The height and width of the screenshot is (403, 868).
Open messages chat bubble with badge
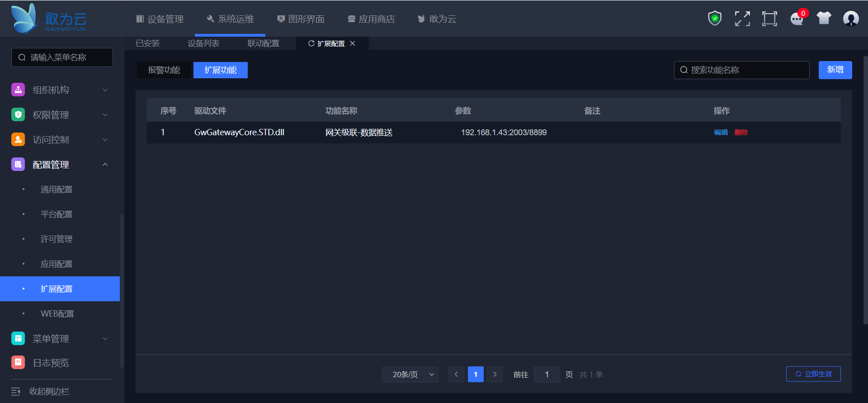click(x=797, y=18)
